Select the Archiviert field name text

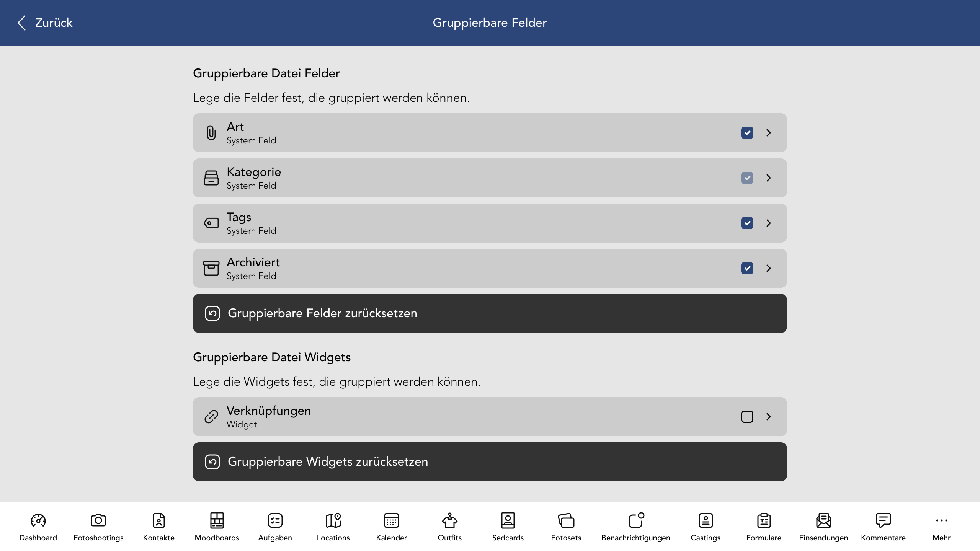253,262
